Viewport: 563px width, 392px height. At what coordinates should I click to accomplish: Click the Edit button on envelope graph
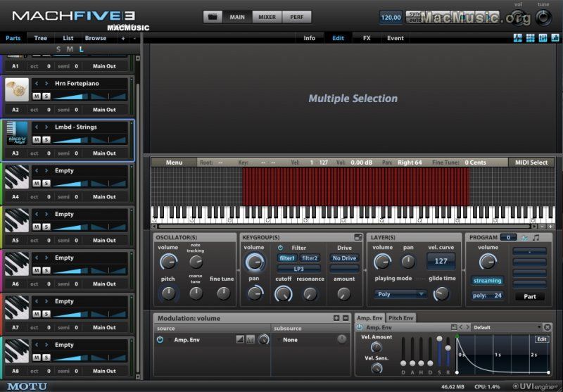point(542,339)
